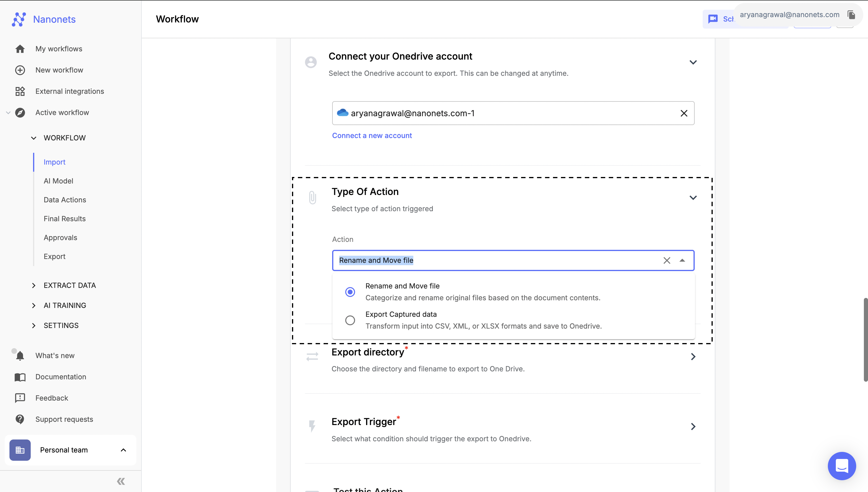Image resolution: width=868 pixels, height=492 pixels.
Task: Go to AI Model step
Action: point(58,181)
